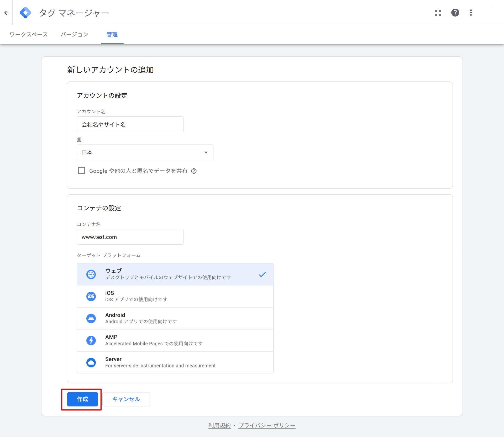Click the AMP lightning bolt icon
Viewport: 504px width, 438px height.
tap(91, 340)
